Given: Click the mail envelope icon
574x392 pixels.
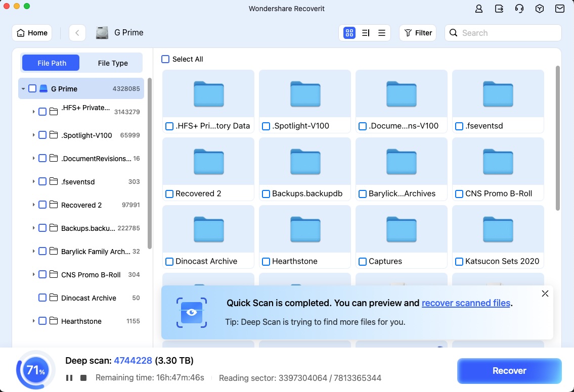Looking at the screenshot, I should point(559,9).
